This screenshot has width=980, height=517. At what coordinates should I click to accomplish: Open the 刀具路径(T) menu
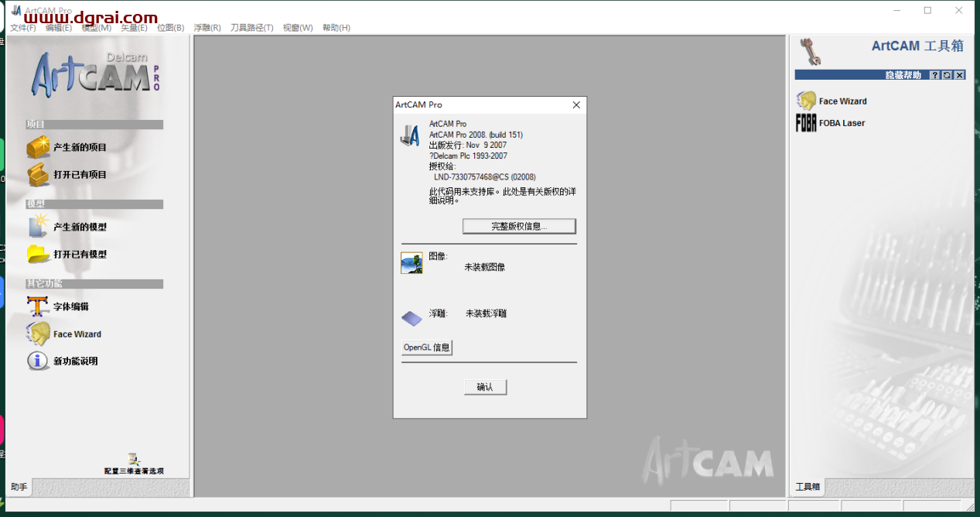(x=252, y=28)
